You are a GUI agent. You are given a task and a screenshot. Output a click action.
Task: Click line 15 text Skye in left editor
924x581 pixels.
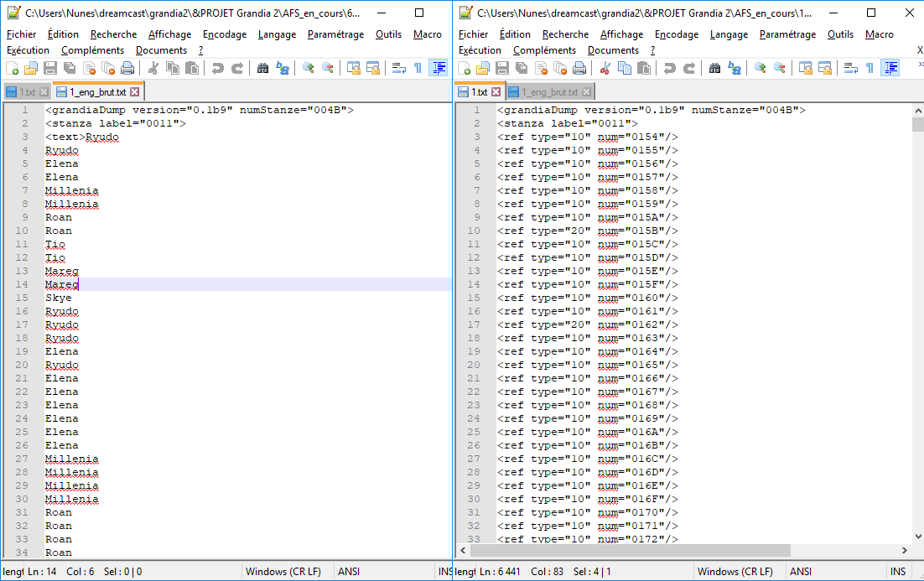tap(59, 298)
